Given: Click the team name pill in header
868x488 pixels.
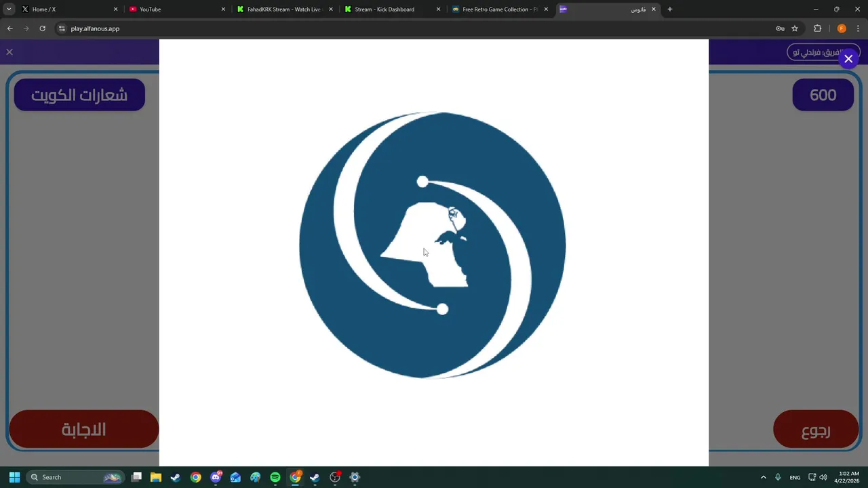Looking at the screenshot, I should point(823,52).
